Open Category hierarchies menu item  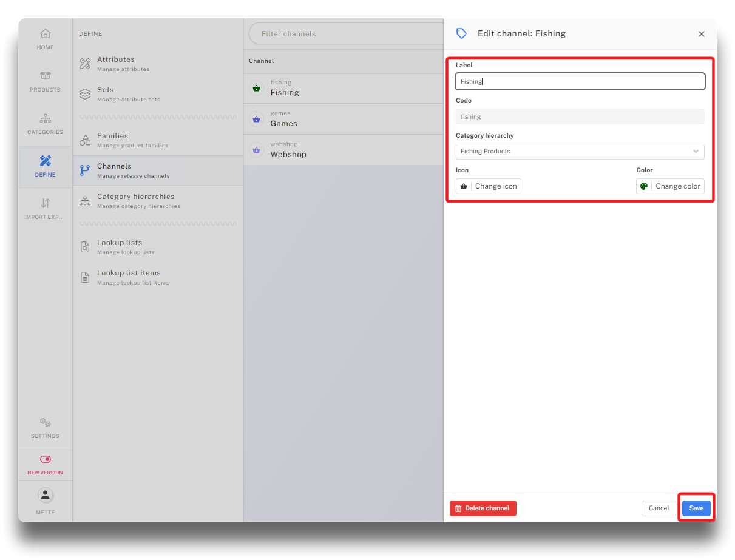coord(135,197)
